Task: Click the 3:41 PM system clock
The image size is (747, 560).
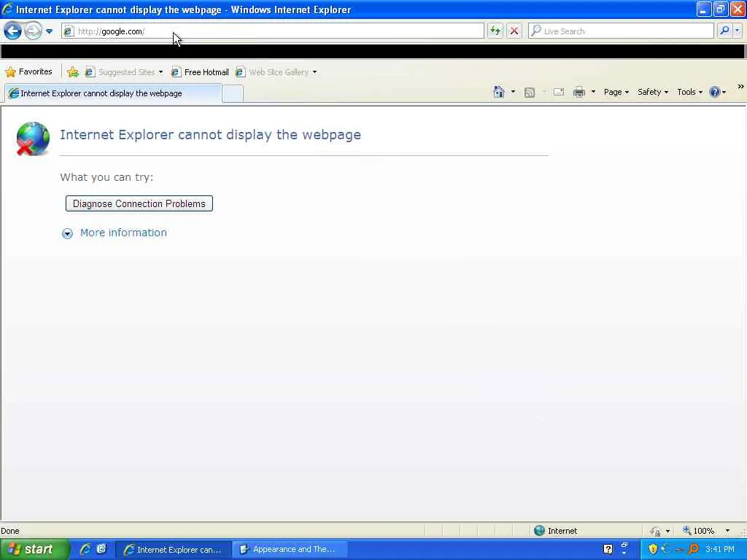Action: (x=720, y=550)
